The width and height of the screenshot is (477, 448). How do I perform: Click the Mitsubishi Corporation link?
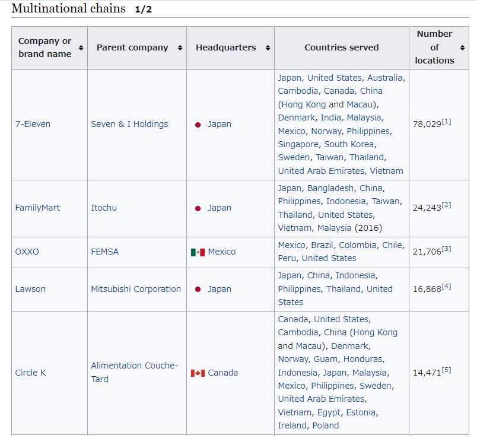tap(136, 289)
